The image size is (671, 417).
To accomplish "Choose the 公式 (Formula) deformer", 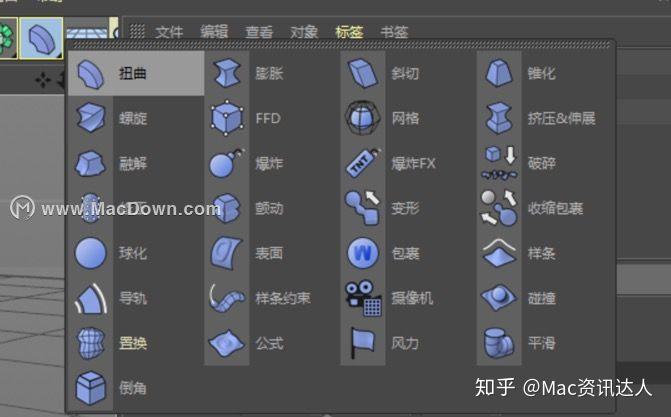I will 272,343.
